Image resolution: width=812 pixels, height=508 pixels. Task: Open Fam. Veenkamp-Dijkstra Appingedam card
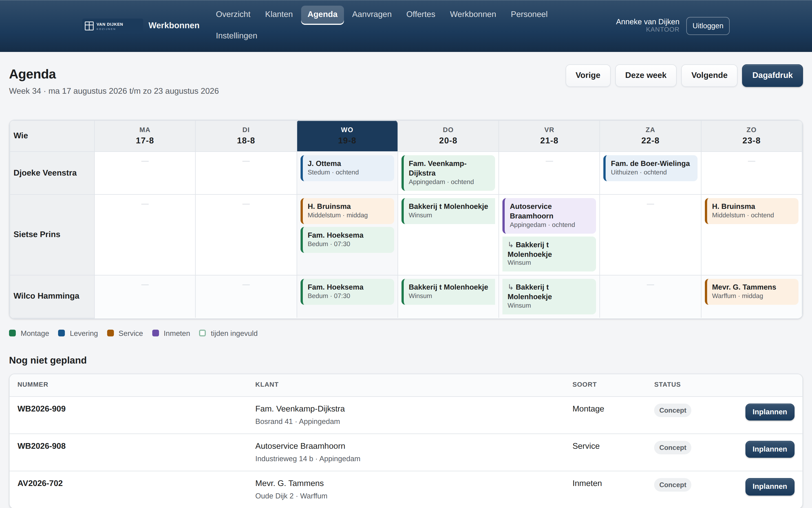pyautogui.click(x=448, y=173)
